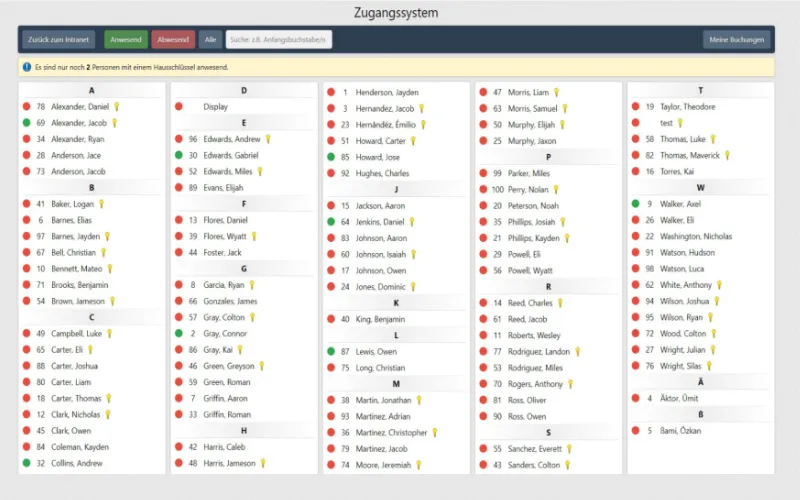The width and height of the screenshot is (800, 500).
Task: Filter the list with the green Anwesend button
Action: click(126, 40)
